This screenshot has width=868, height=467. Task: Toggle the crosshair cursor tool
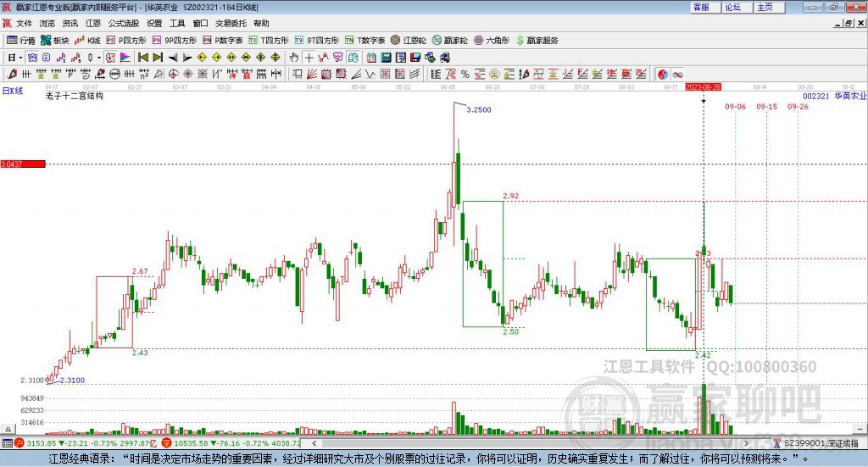click(x=309, y=58)
